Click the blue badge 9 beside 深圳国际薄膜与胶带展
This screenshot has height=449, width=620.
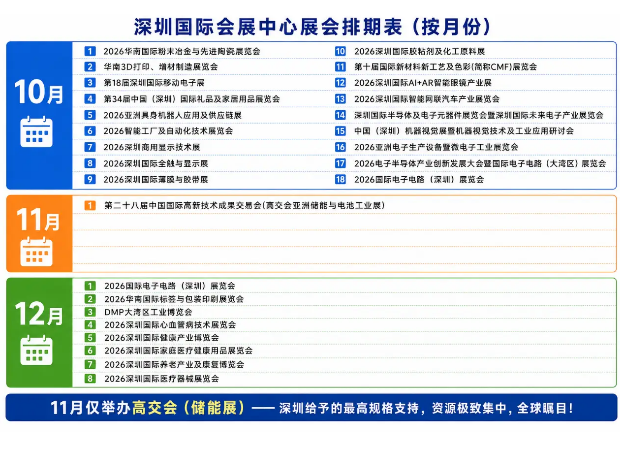pos(90,179)
